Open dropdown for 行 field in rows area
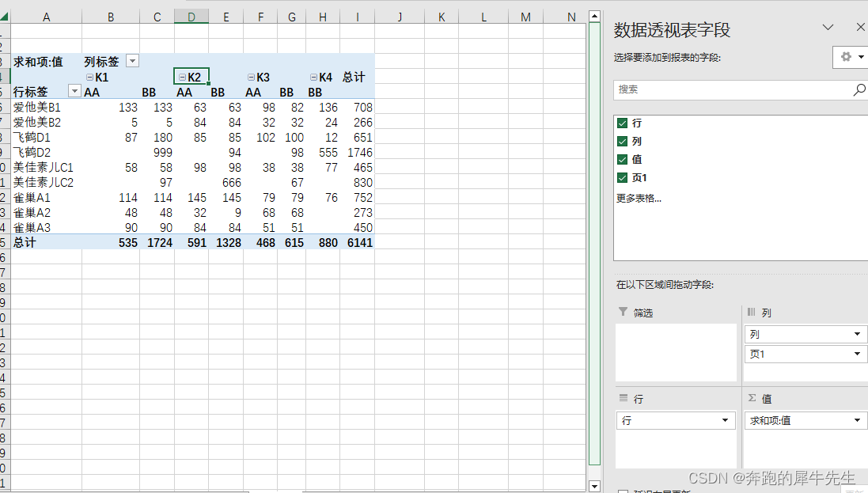Image resolution: width=868 pixels, height=493 pixels. (x=725, y=420)
